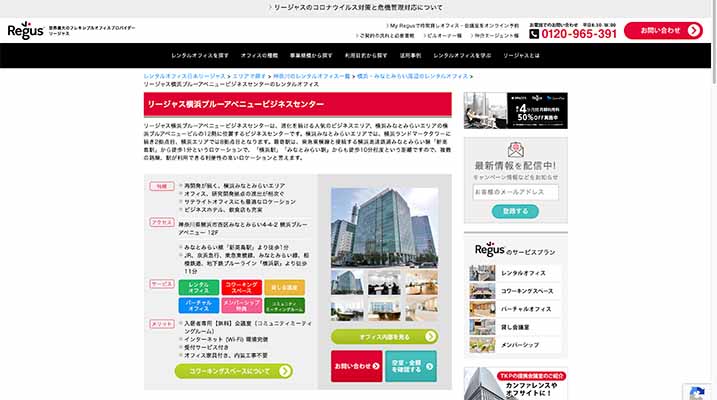Open the 利用目的から探す menu item
Viewport: 717px width, 400px height.
coord(366,55)
